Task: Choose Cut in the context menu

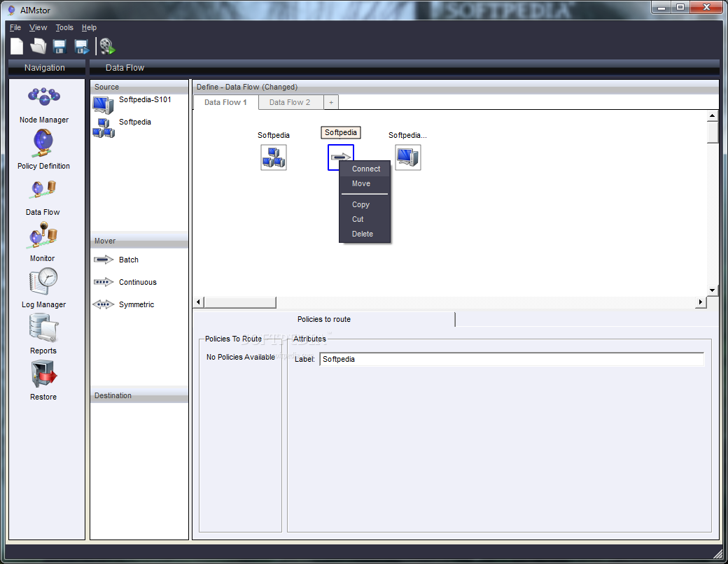Action: 365,219
